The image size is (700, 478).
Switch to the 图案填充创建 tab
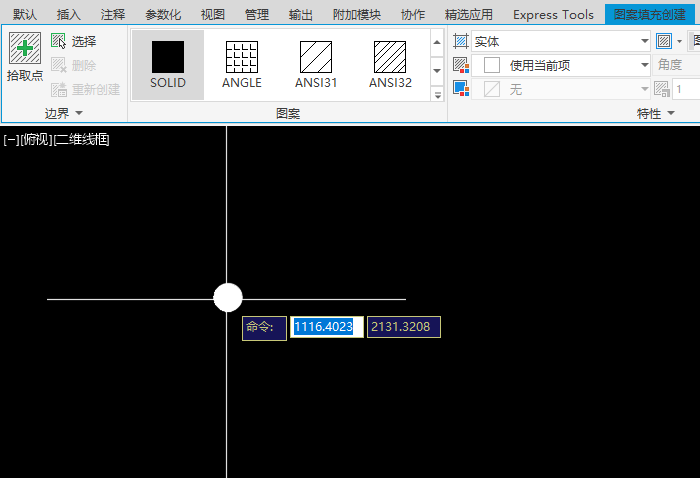point(650,15)
